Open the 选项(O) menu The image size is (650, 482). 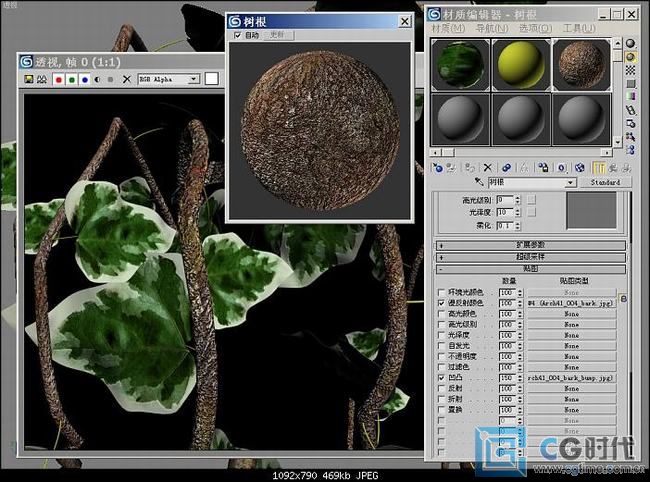(536, 28)
